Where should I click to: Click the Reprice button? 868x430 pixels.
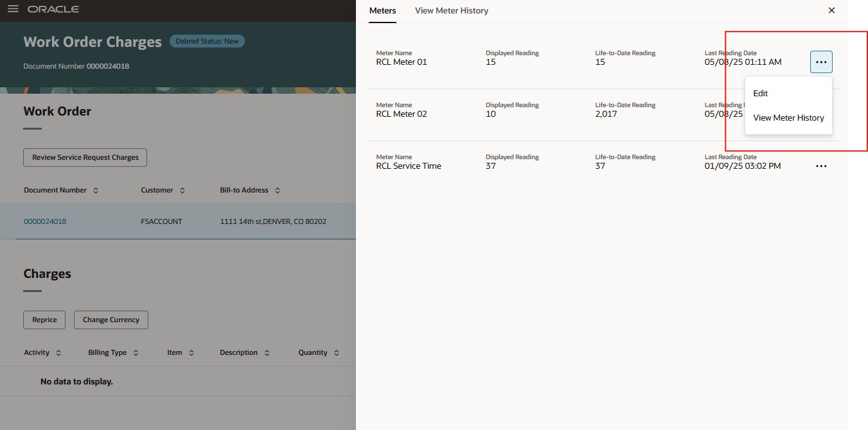tap(44, 320)
